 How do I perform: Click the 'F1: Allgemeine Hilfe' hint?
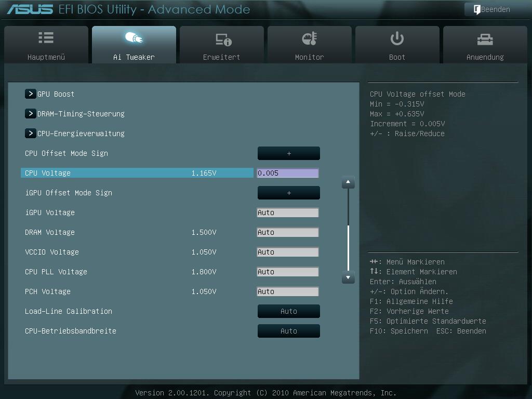pyautogui.click(x=411, y=301)
